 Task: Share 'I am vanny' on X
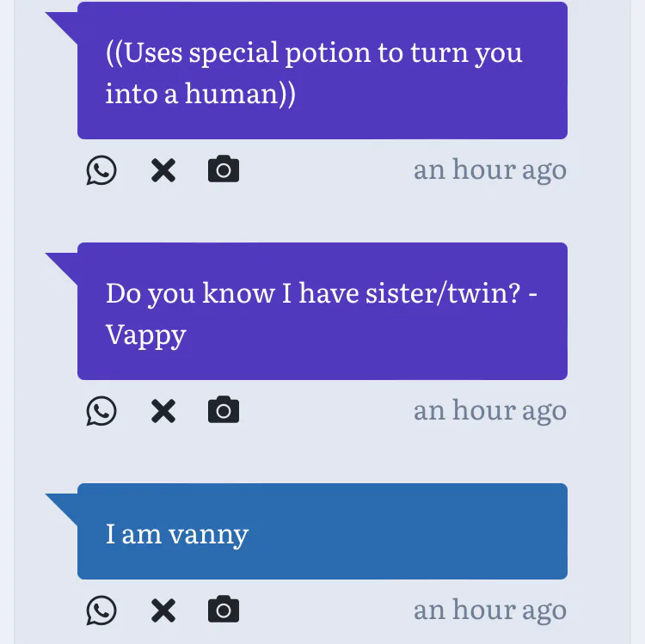163,610
